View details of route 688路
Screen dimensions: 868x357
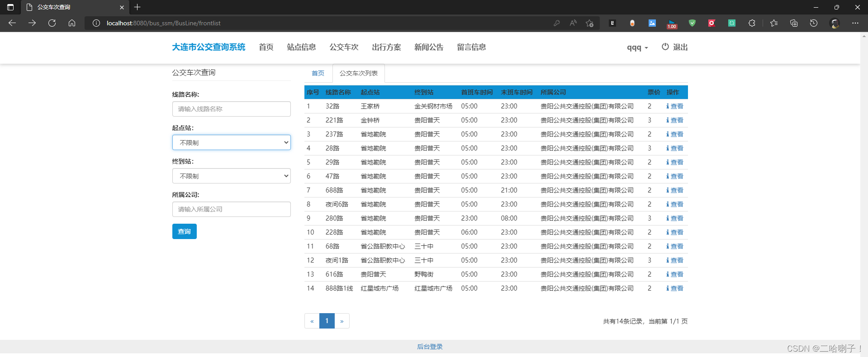[674, 190]
